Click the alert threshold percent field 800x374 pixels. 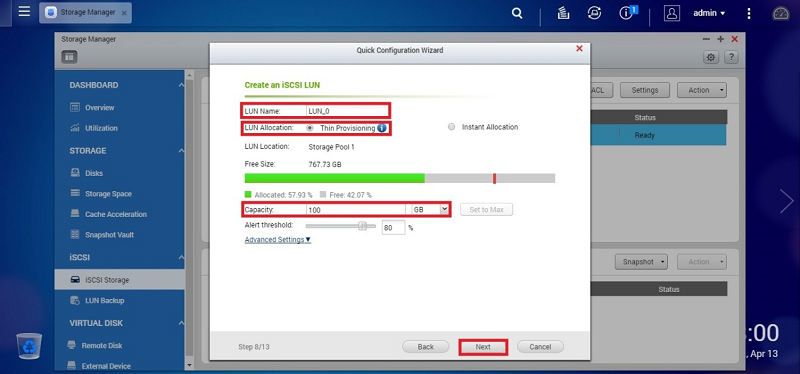coord(393,228)
